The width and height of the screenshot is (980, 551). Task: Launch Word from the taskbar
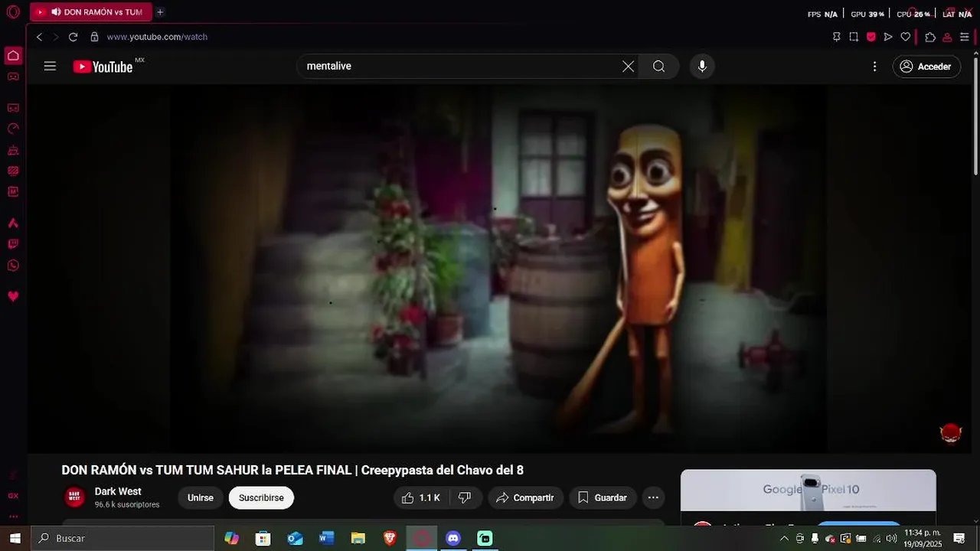click(327, 538)
